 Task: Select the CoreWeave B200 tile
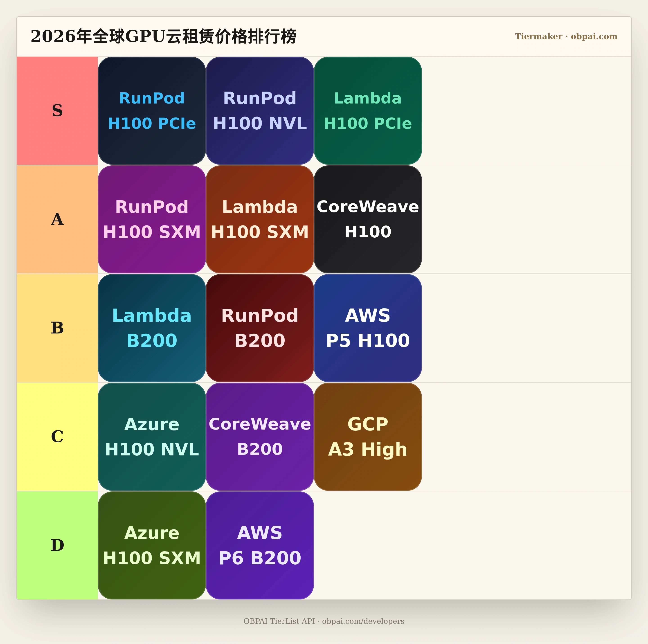click(260, 437)
